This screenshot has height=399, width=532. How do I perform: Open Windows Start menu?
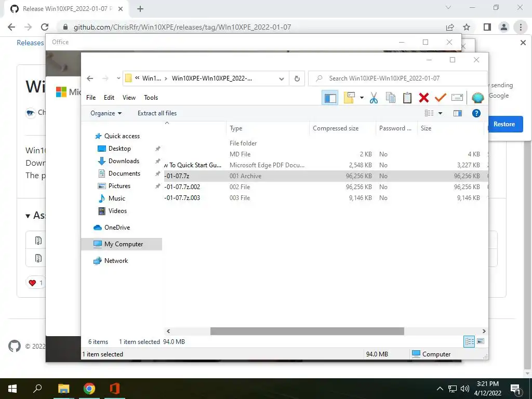(x=12, y=389)
